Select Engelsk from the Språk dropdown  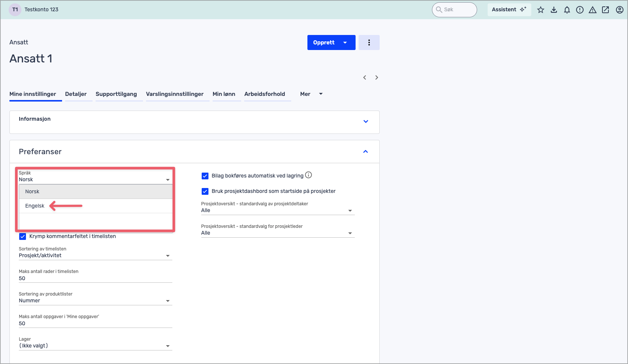[35, 206]
